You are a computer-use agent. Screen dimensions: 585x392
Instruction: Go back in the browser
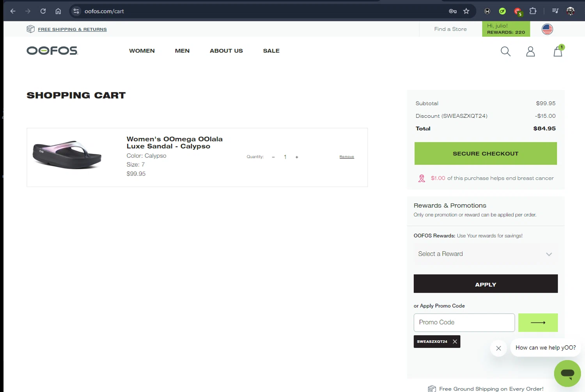[x=13, y=11]
